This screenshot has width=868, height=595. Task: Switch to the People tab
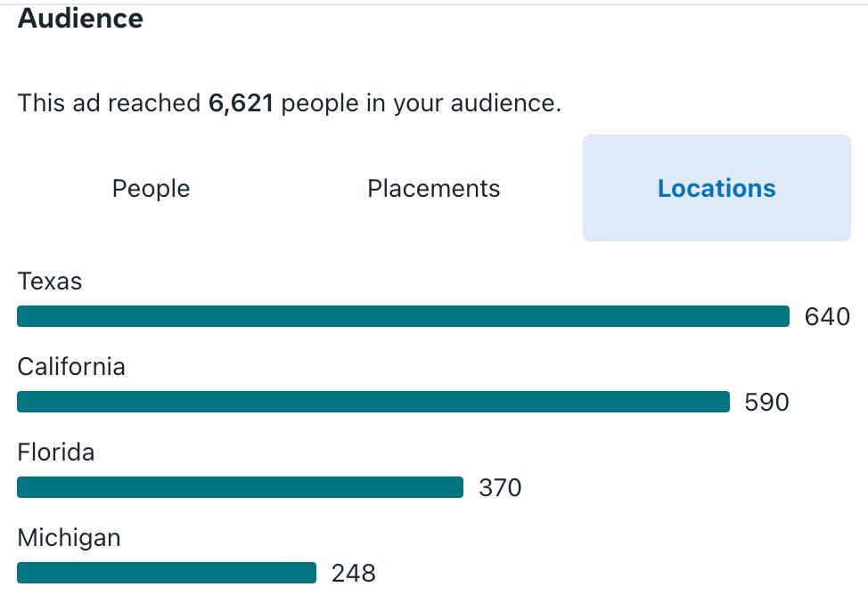(151, 188)
